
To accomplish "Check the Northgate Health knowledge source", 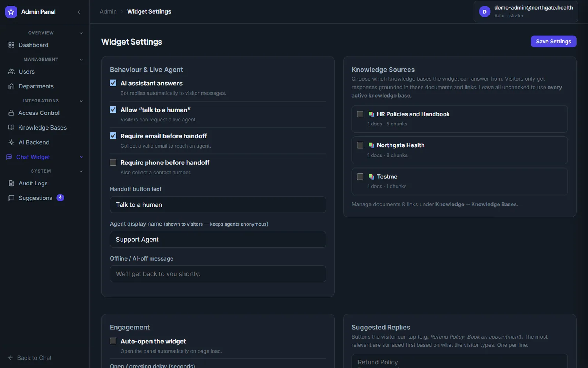I will [x=360, y=145].
